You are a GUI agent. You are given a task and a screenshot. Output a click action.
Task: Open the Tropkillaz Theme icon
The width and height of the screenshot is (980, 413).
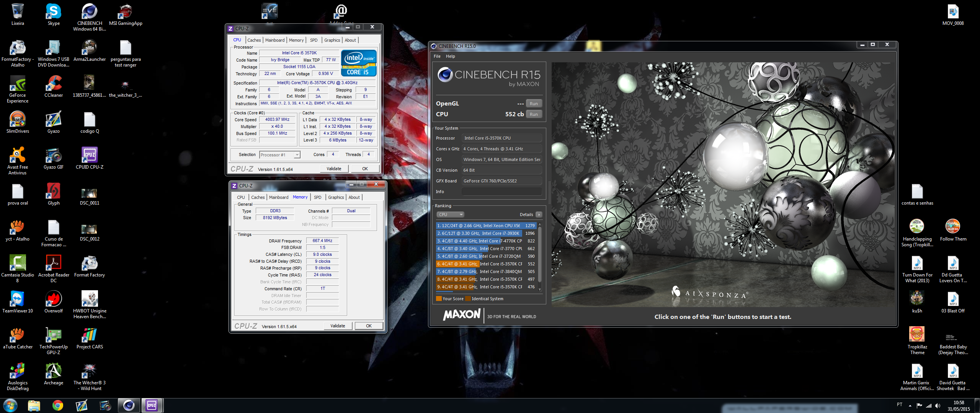click(x=917, y=341)
